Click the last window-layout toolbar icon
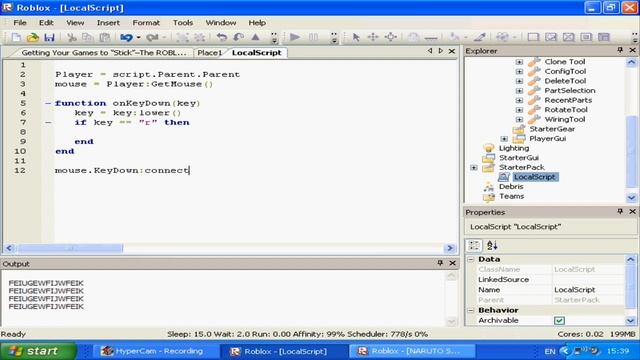 pos(604,38)
